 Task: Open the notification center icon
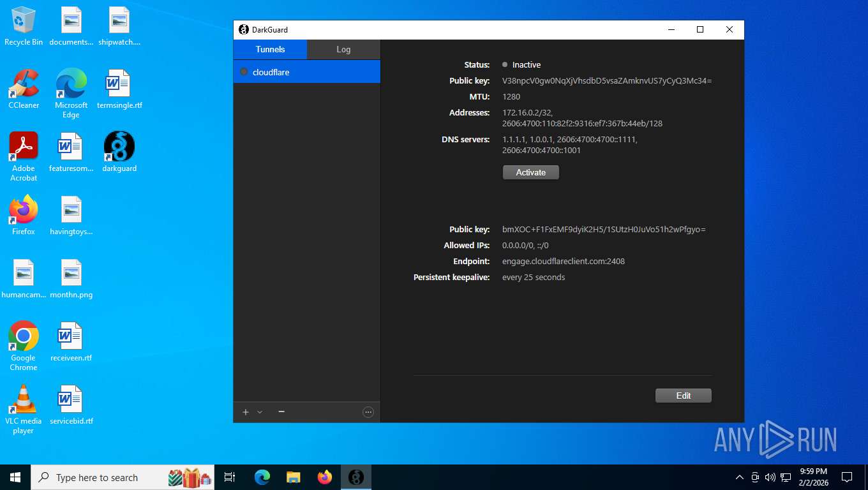pyautogui.click(x=847, y=477)
